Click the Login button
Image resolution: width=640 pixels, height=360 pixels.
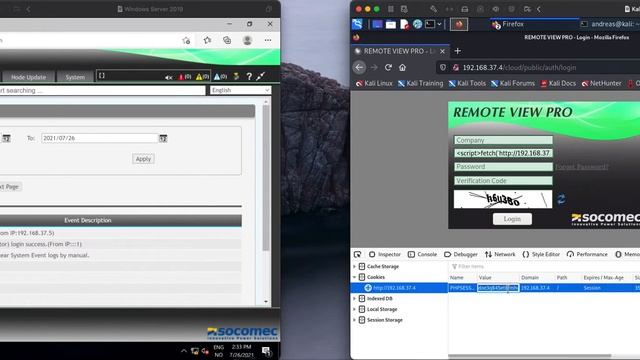click(512, 219)
